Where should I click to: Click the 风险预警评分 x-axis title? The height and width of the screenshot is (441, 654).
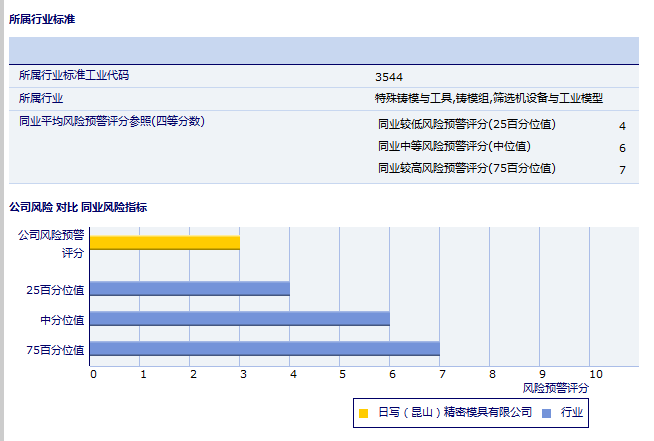point(556,386)
